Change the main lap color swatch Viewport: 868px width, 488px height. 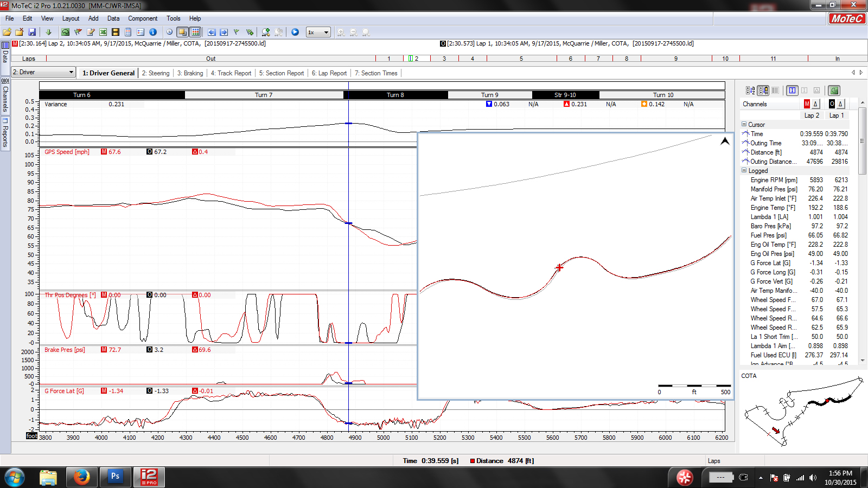point(807,104)
